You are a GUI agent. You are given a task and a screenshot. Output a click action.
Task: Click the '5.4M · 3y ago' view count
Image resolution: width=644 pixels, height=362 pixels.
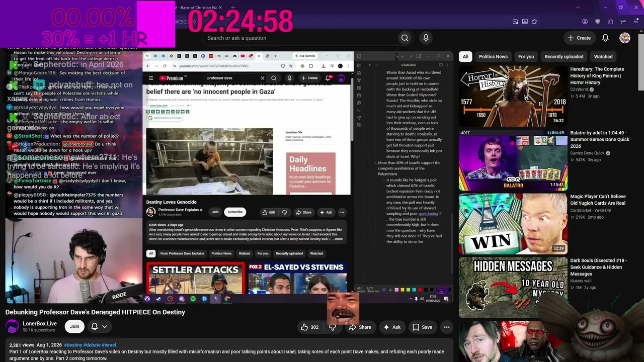click(585, 96)
